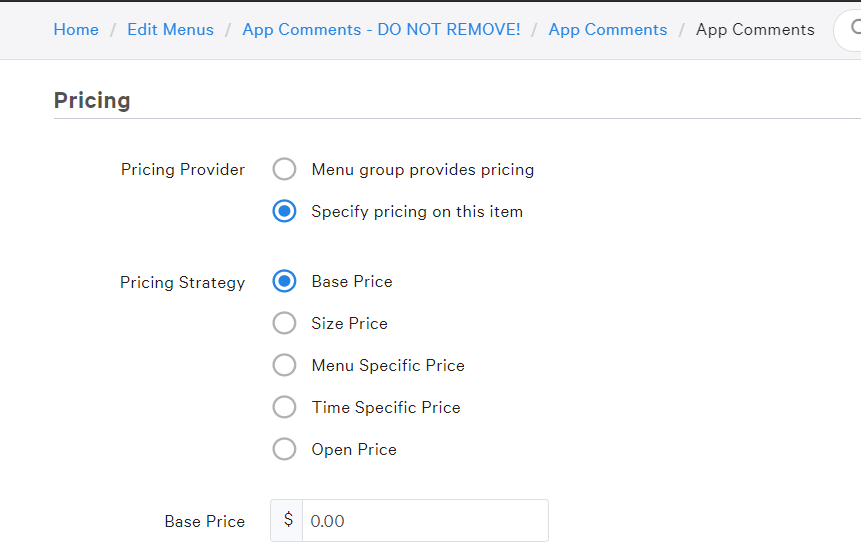The height and width of the screenshot is (555, 861).
Task: Go to the Home breadcrumb link
Action: point(76,29)
